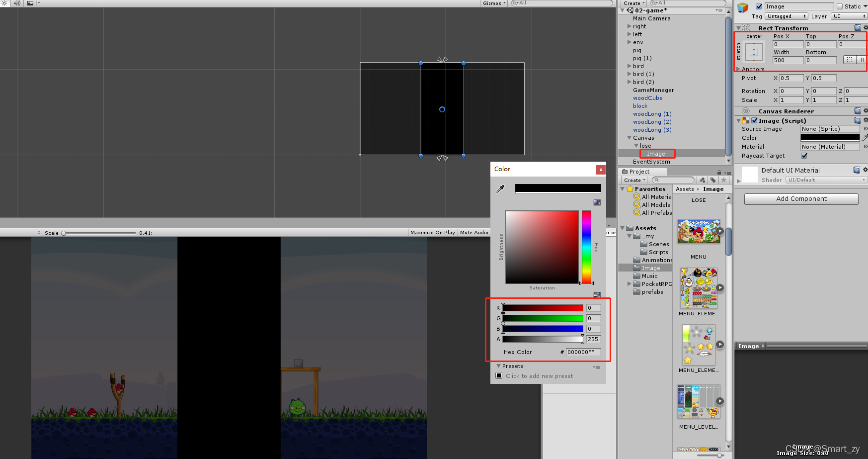Click Mute Audio toggle
The height and width of the screenshot is (459, 868).
click(x=474, y=232)
